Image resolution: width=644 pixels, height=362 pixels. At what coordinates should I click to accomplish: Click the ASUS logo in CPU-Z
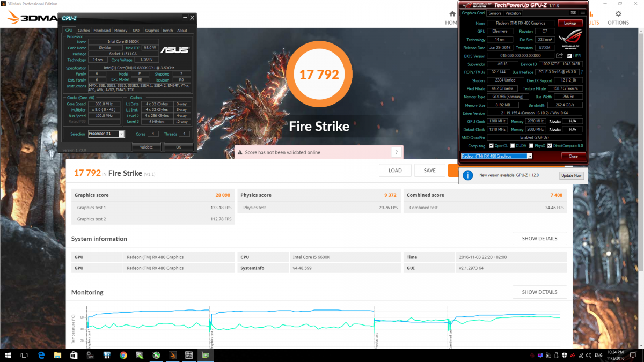175,50
